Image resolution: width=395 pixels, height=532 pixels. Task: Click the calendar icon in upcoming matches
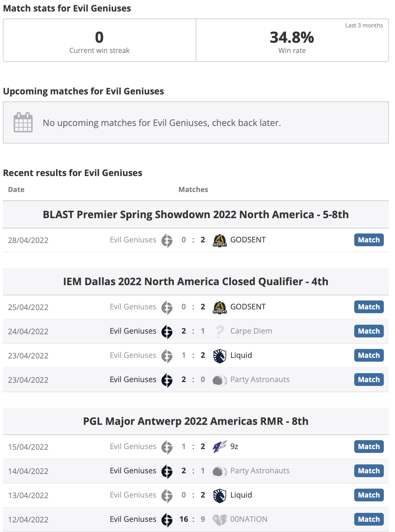click(x=23, y=122)
